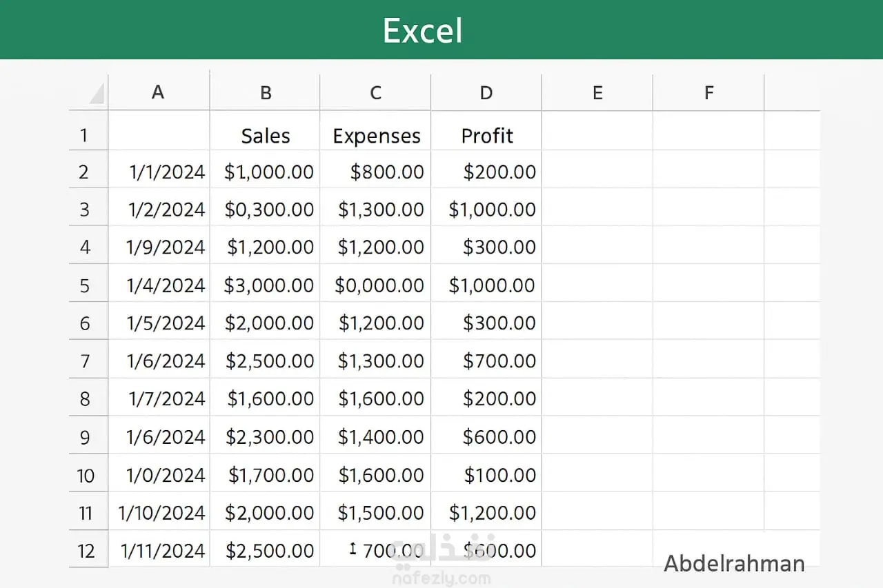Viewport: 883px width, 588px height.
Task: Select the Expenses header cell
Action: coord(376,136)
